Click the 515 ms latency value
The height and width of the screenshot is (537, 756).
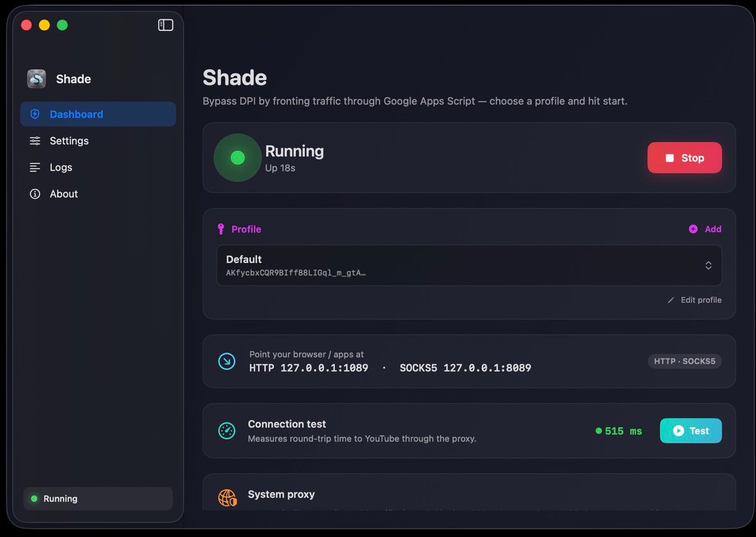(x=623, y=431)
